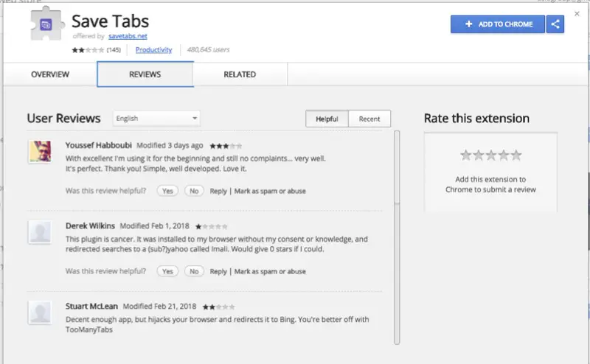Click the Save Tabs puzzle-piece extension icon
590x364 pixels.
(47, 24)
